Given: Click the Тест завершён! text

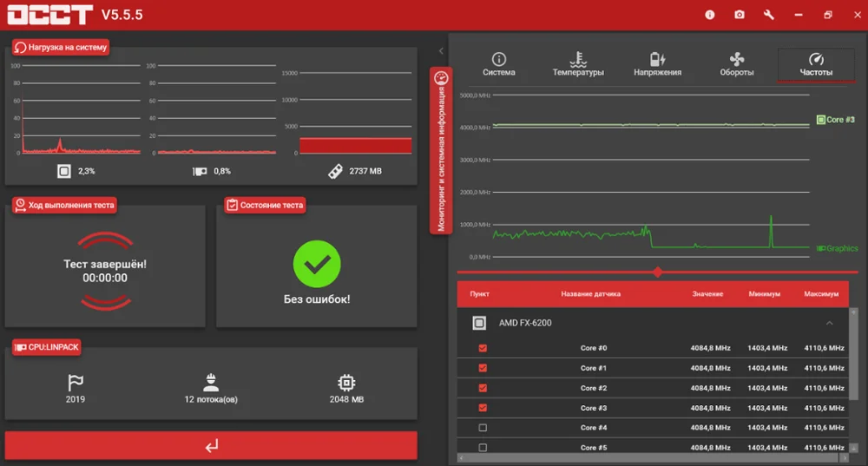Looking at the screenshot, I should (105, 264).
